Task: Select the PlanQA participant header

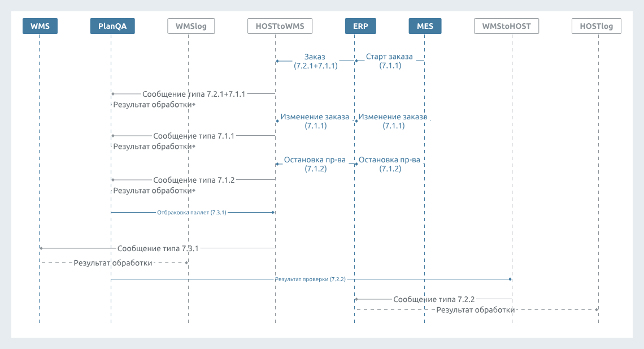Action: coord(112,26)
